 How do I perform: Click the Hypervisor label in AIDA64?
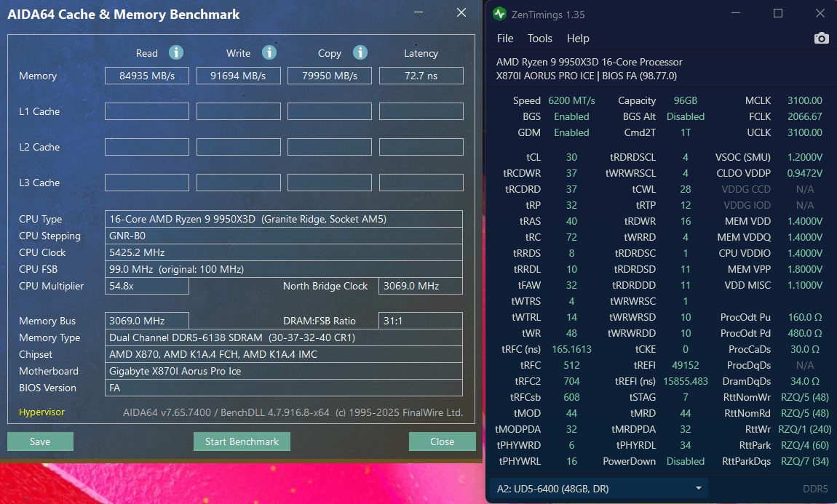41,412
